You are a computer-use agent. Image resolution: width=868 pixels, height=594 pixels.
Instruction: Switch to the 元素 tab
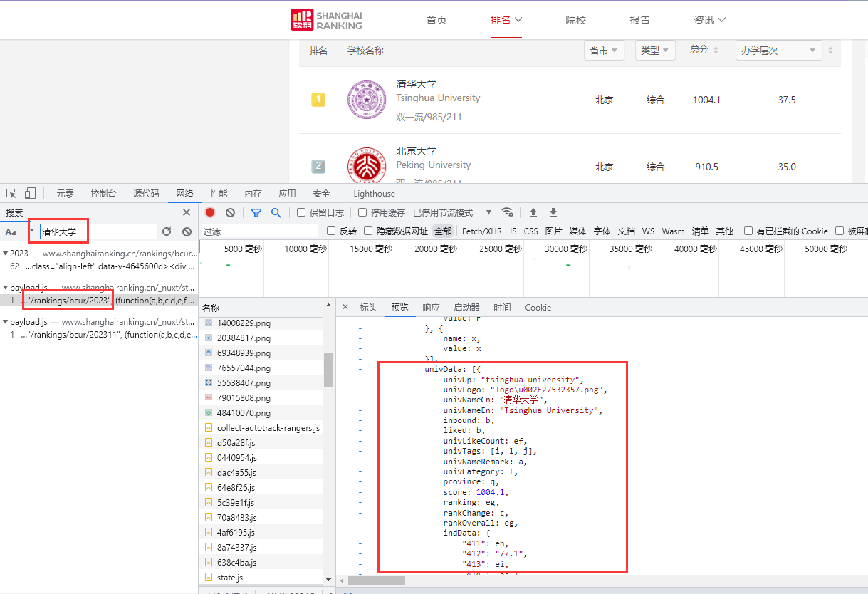point(65,194)
